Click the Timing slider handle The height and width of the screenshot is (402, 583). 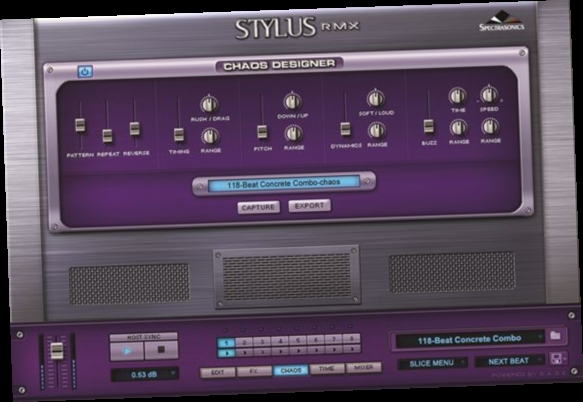(179, 135)
